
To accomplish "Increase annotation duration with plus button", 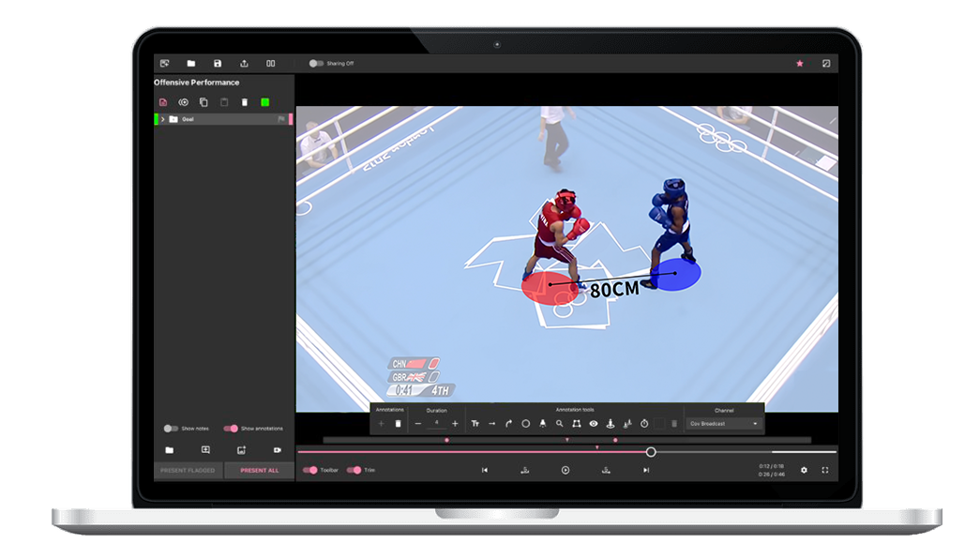I will click(x=456, y=424).
